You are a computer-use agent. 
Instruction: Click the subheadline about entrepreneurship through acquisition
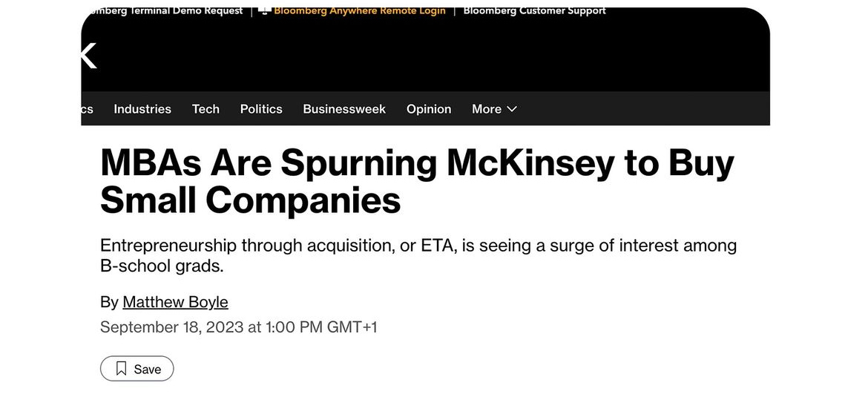pyautogui.click(x=418, y=255)
